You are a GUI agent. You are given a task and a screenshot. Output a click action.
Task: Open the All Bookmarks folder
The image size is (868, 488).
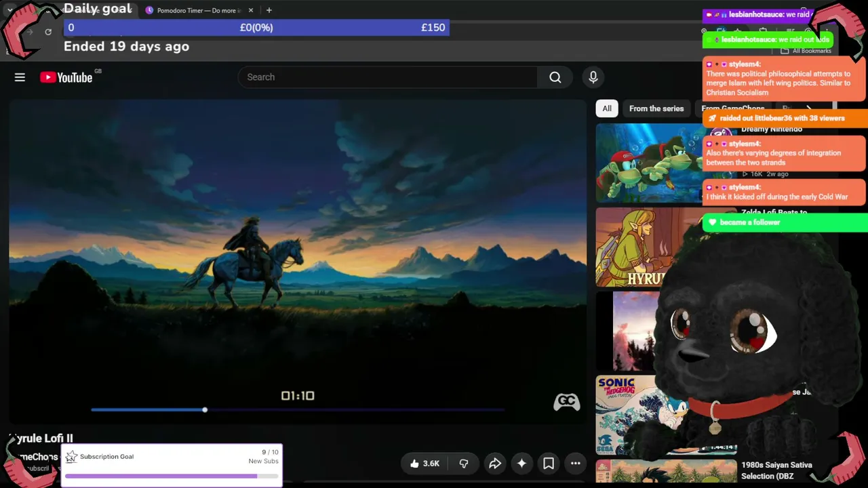(x=806, y=51)
